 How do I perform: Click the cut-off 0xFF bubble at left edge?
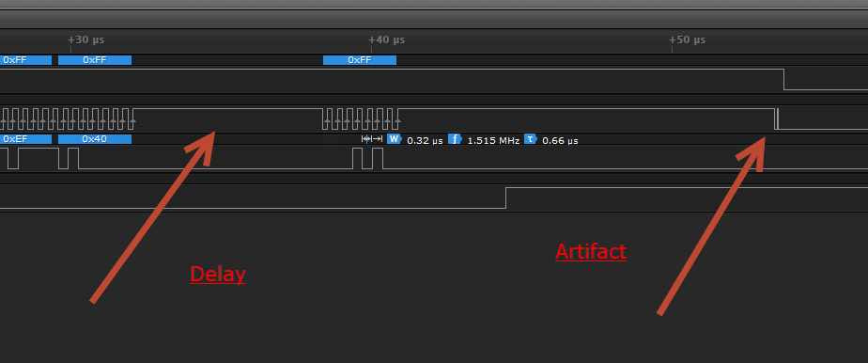(x=25, y=60)
